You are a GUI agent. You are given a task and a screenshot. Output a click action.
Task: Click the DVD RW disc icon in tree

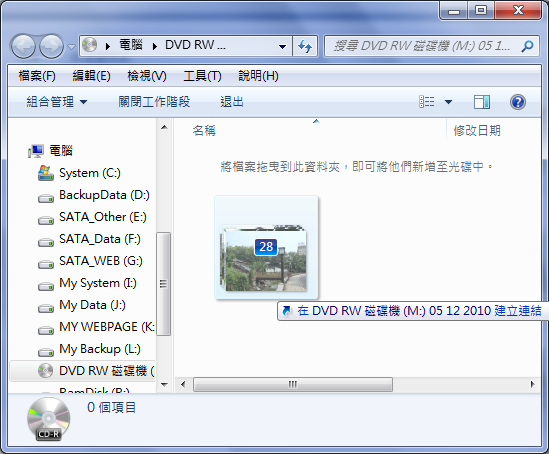(46, 371)
